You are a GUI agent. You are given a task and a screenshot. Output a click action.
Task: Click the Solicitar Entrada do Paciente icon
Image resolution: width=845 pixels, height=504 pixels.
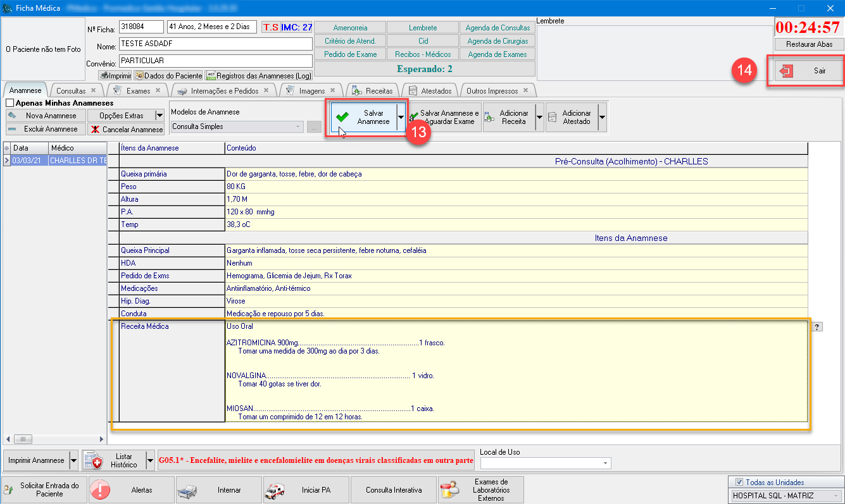8,489
